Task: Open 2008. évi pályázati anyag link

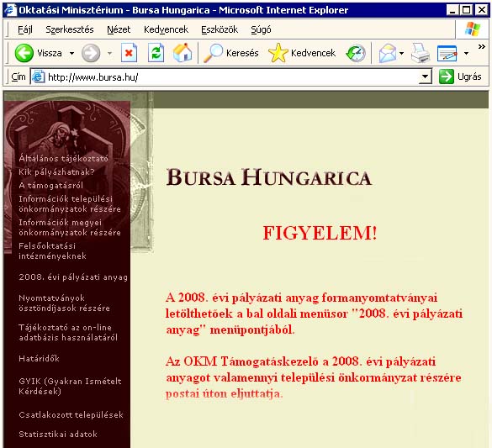Action: (x=73, y=277)
